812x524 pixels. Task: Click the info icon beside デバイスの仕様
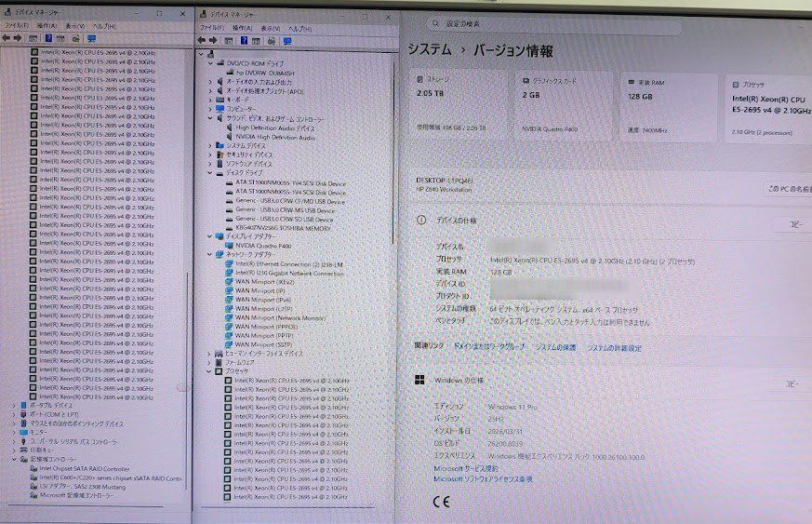pos(421,220)
